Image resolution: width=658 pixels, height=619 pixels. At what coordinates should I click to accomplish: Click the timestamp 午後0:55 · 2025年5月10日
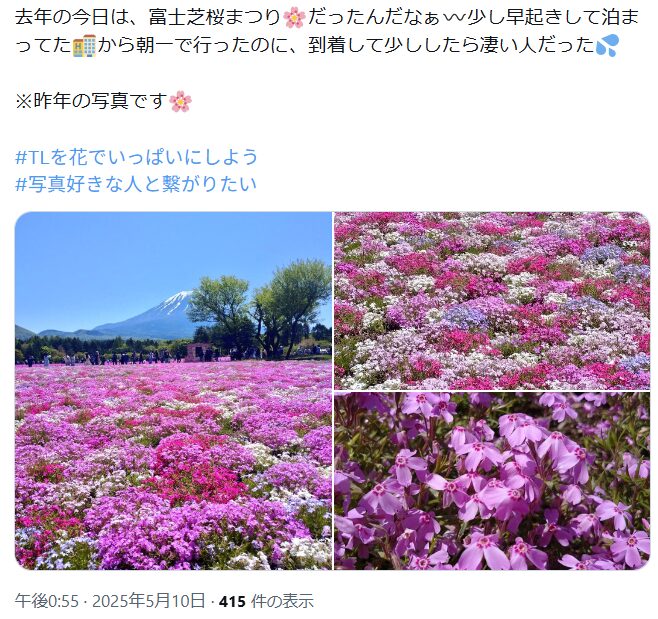pyautogui.click(x=110, y=601)
